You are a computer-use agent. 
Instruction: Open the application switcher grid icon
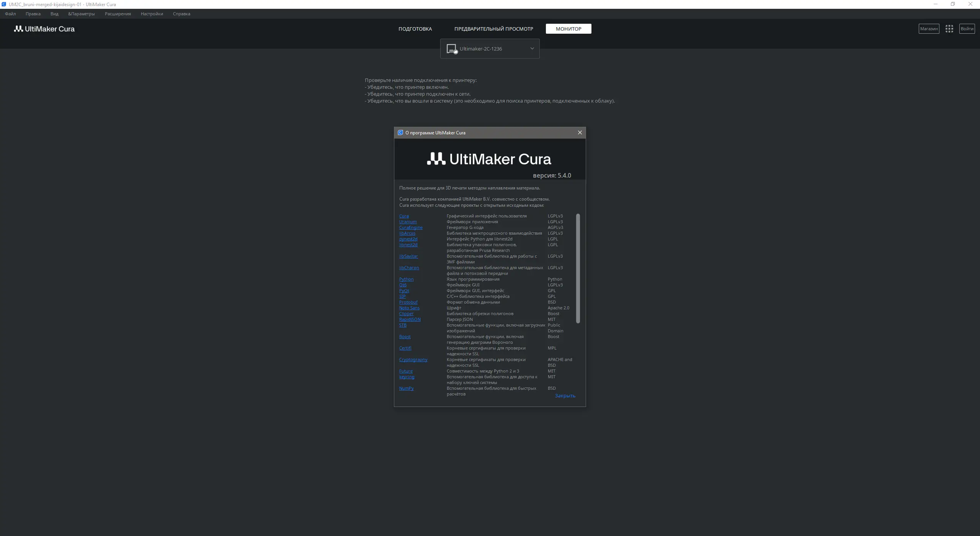[x=949, y=29]
